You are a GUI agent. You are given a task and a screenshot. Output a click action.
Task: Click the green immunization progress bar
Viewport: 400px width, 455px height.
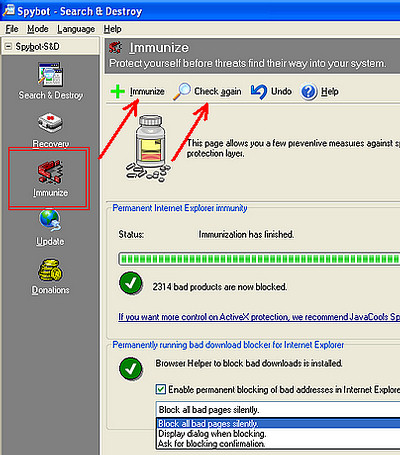coord(259,259)
